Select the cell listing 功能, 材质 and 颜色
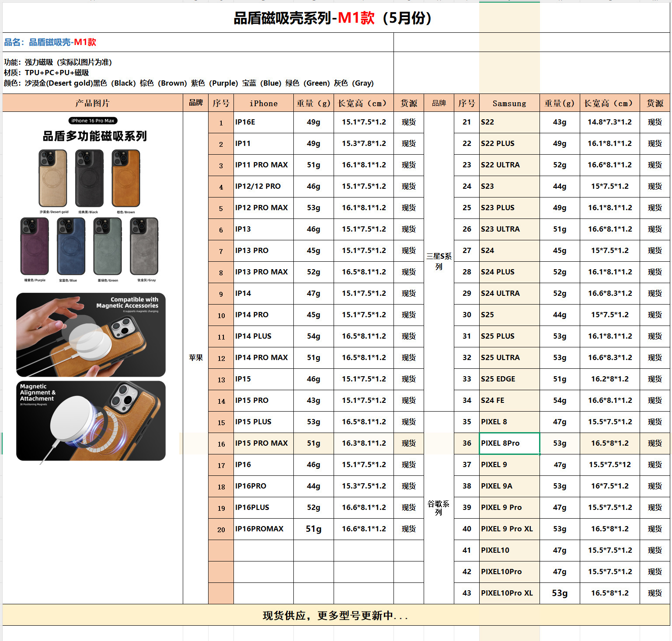Viewport: 672px width, 641px height. [198, 73]
